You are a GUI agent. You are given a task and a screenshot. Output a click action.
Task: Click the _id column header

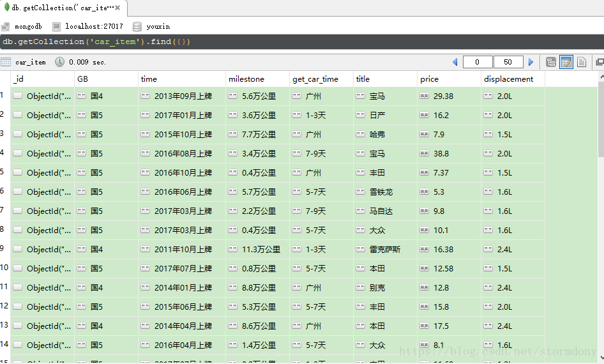pyautogui.click(x=42, y=79)
